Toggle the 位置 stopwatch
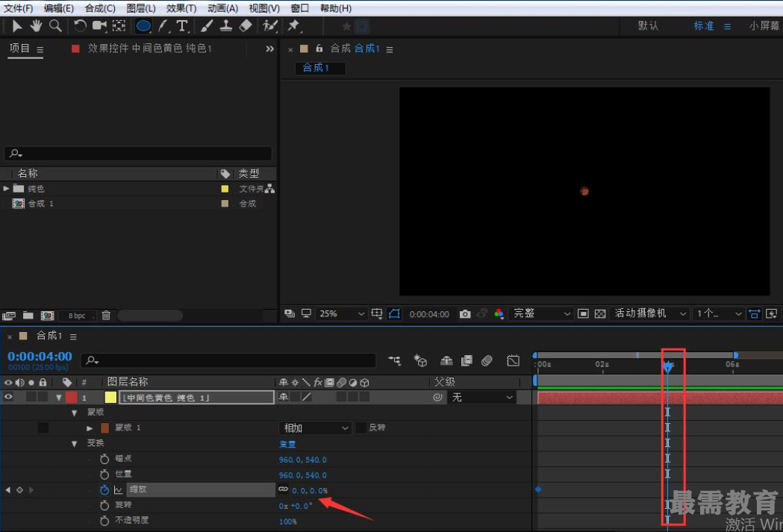 104,475
